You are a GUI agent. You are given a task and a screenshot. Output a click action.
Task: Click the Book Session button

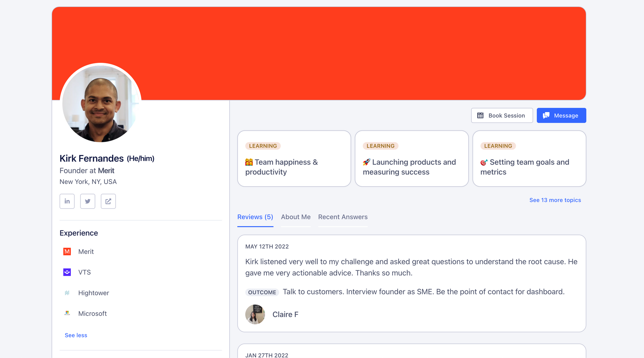point(502,115)
